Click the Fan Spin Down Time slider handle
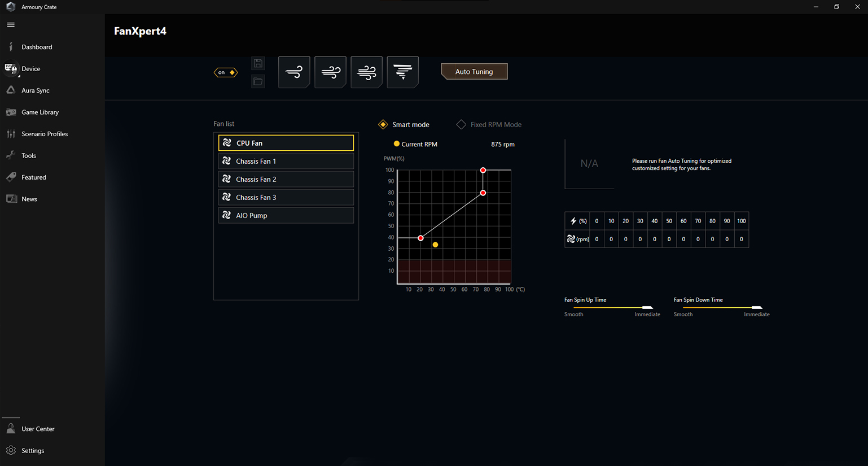Viewport: 868px width, 466px height. (757, 307)
